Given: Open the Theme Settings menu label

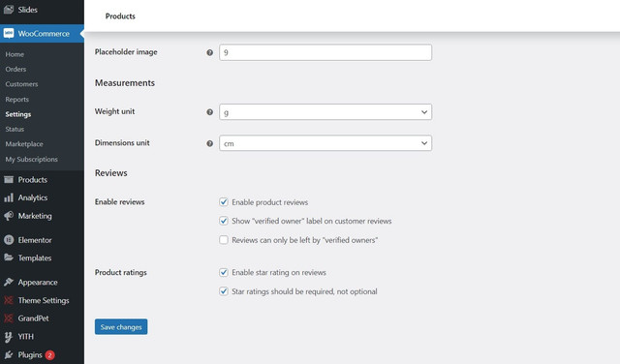Looking at the screenshot, I should point(44,300).
